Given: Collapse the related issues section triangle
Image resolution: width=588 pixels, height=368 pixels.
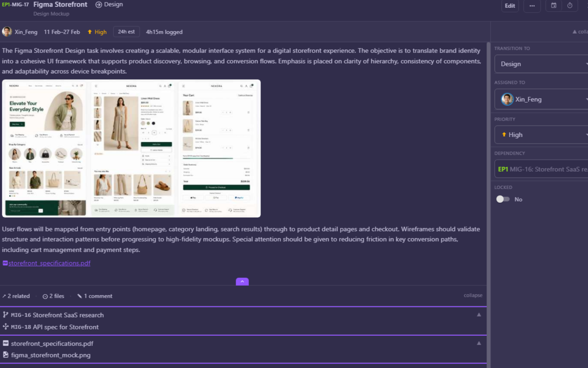Looking at the screenshot, I should coord(479,315).
